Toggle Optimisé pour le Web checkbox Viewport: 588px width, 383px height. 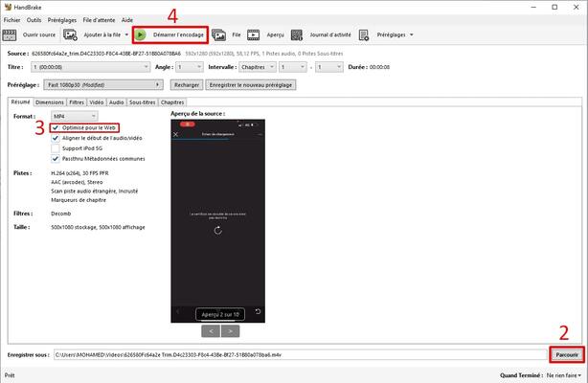56,128
